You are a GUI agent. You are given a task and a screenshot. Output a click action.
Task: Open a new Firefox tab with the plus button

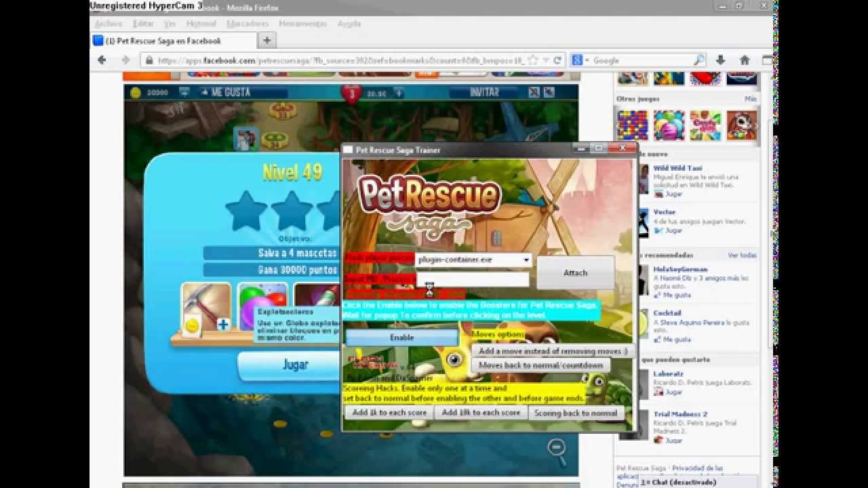coord(267,41)
